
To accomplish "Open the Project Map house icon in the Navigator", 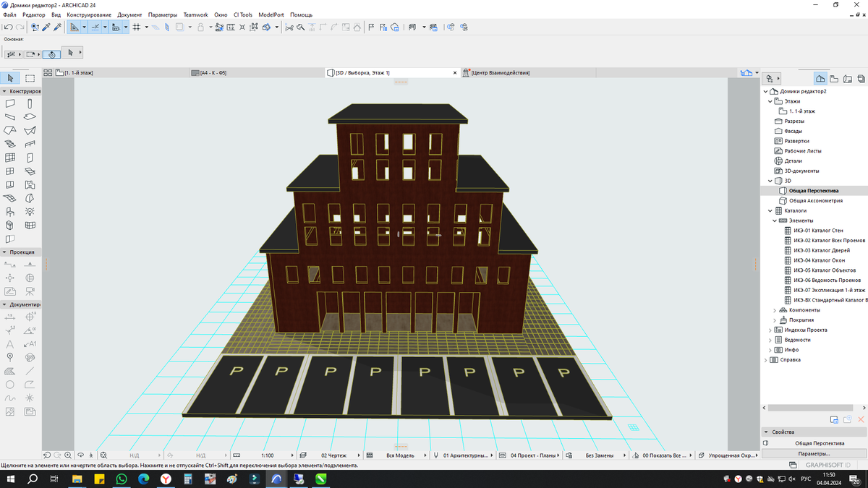I will tap(820, 78).
